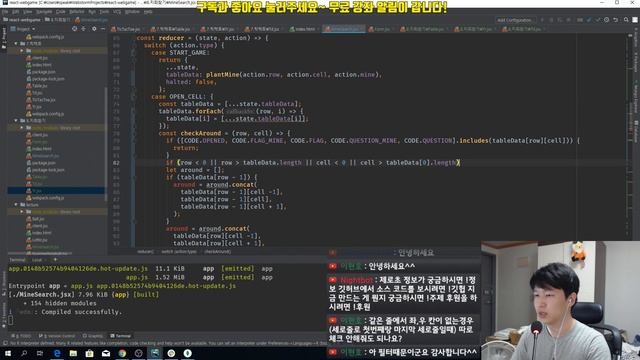Open the Mail app on taskbar
The image size is (640, 360).
[x=106, y=353]
